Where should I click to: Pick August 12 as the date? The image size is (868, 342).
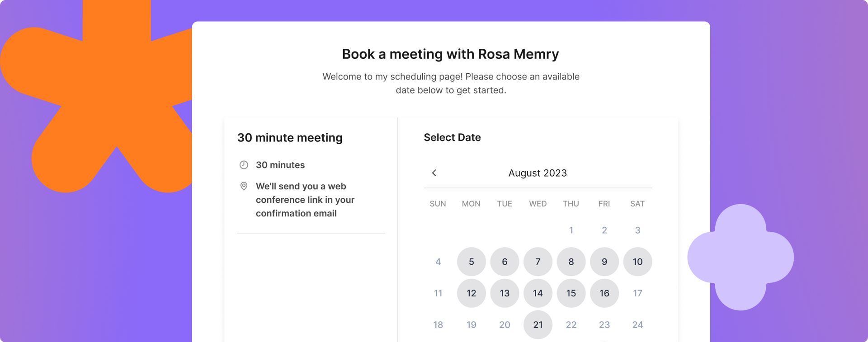point(471,293)
